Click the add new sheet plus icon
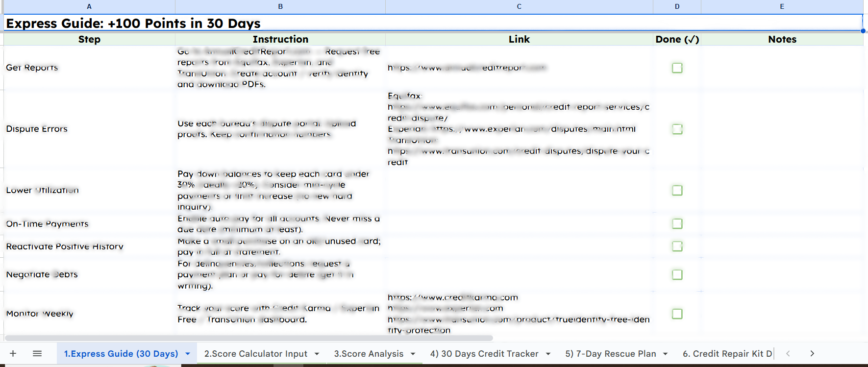 13,353
